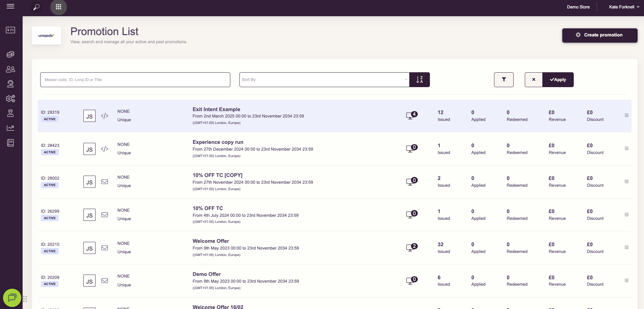Click the code embed icon for ID 29319

coord(105,116)
